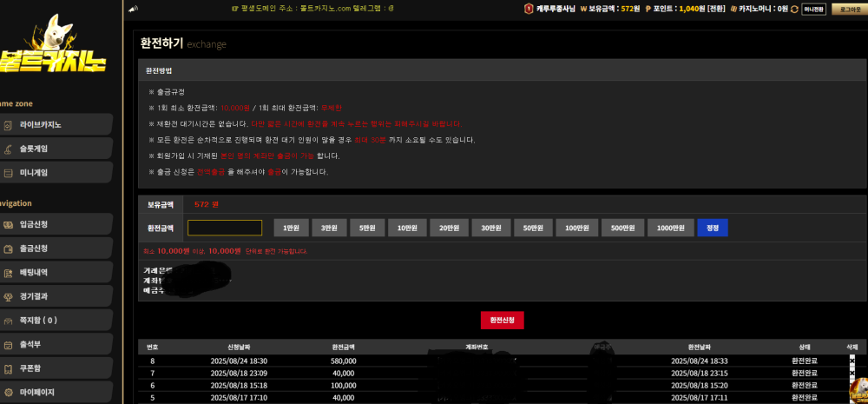Click the [전환] point convert link

coord(716,9)
